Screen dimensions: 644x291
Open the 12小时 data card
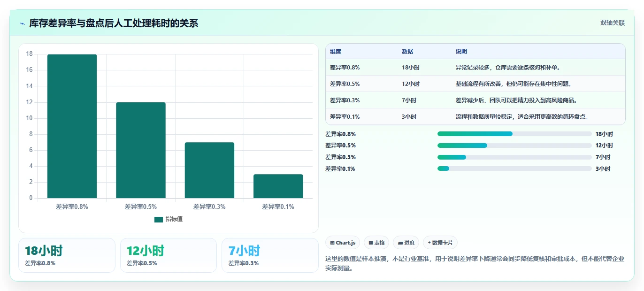(x=169, y=255)
